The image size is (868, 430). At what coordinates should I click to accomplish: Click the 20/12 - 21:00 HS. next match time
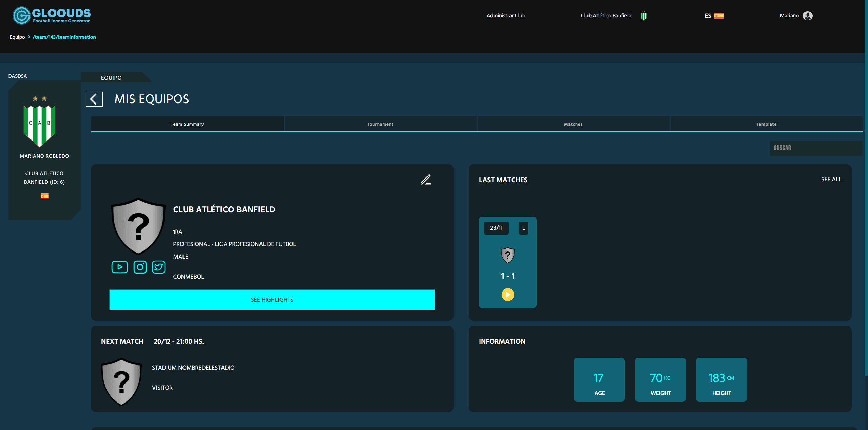[x=179, y=341]
